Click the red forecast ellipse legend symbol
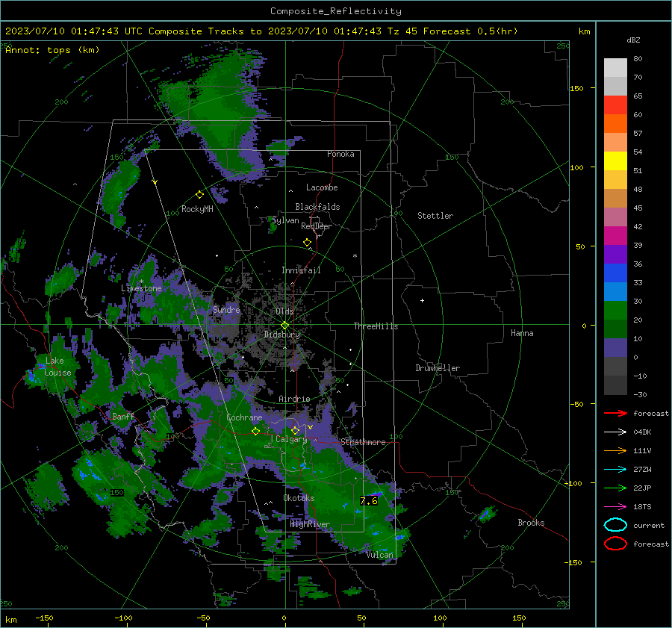 [615, 544]
